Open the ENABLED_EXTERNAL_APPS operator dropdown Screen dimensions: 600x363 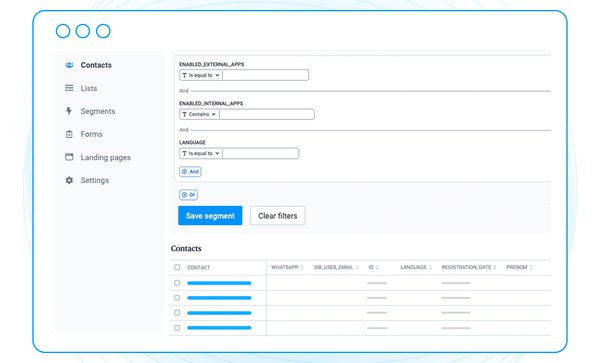coord(201,75)
